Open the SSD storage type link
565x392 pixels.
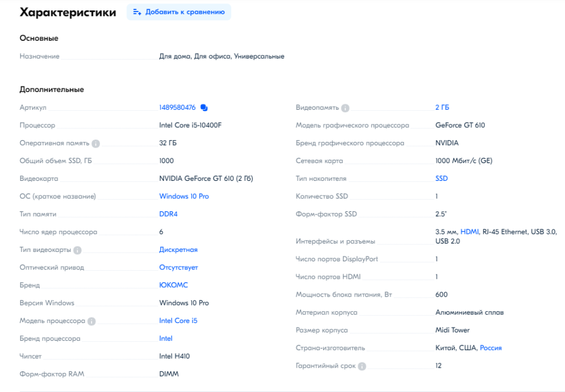coord(441,178)
